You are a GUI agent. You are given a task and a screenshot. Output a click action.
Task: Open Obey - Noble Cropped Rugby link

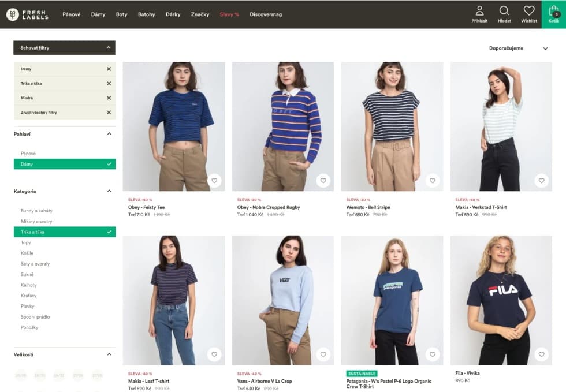269,207
